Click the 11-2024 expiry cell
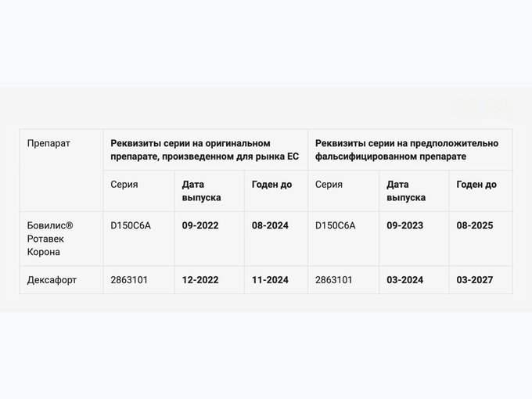 (x=276, y=280)
